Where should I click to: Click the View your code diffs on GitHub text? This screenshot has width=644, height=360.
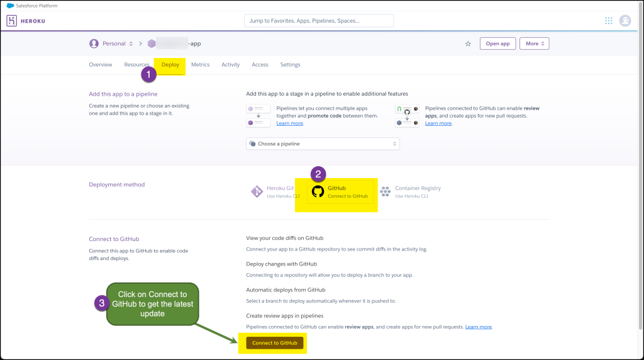(285, 238)
